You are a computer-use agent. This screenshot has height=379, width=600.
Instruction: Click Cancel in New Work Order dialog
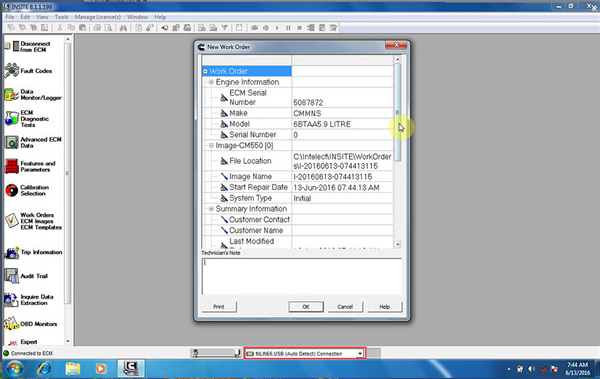(345, 307)
